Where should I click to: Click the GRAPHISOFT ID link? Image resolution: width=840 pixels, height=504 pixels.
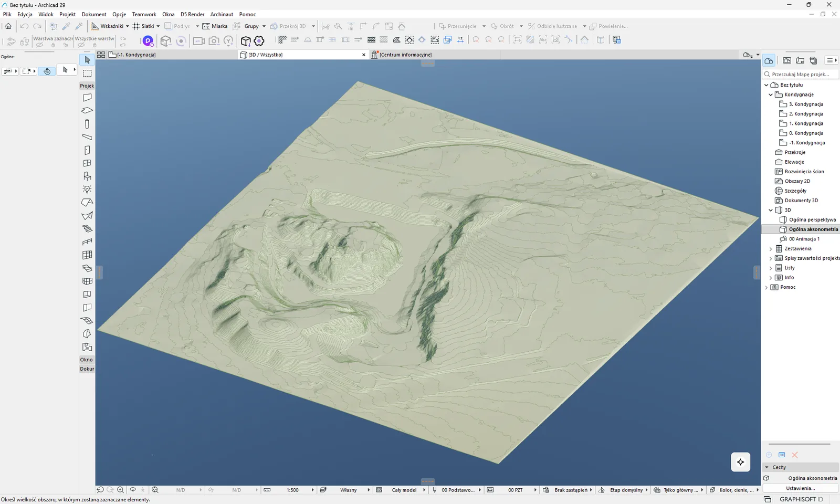coord(801,499)
